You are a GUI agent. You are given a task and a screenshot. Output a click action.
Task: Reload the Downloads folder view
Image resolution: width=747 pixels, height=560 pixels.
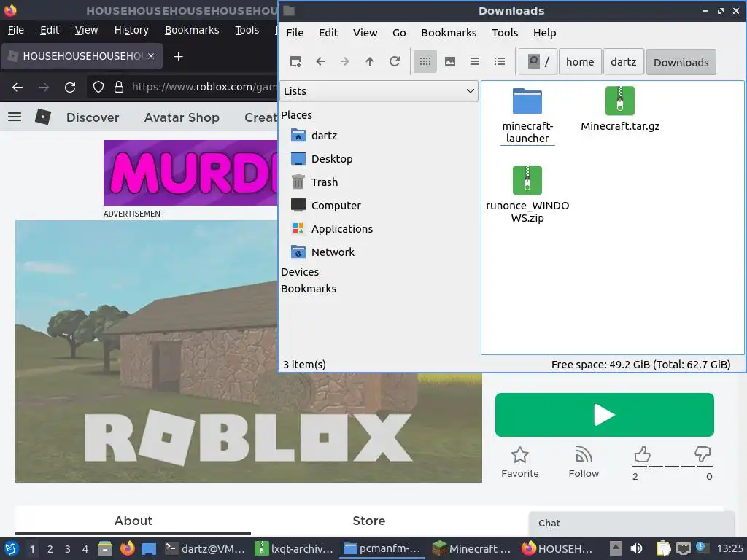[395, 61]
